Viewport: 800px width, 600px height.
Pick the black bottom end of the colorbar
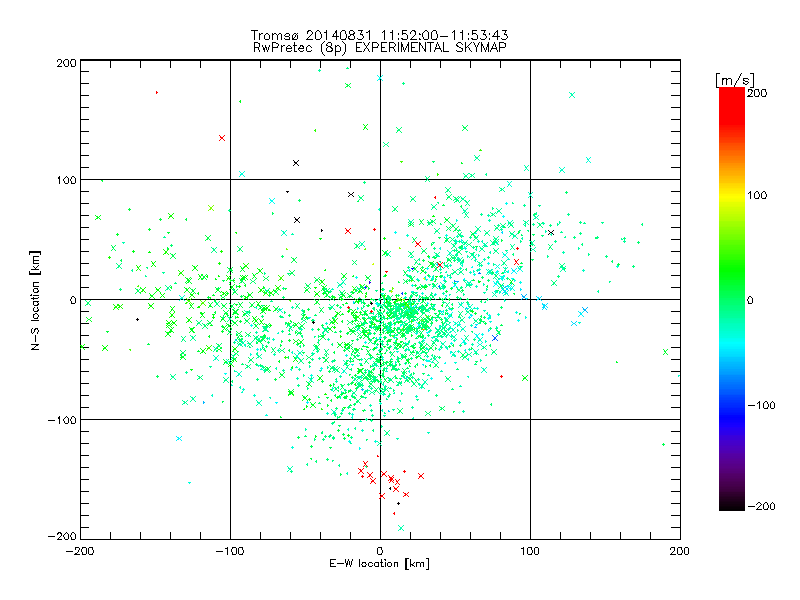[732, 503]
